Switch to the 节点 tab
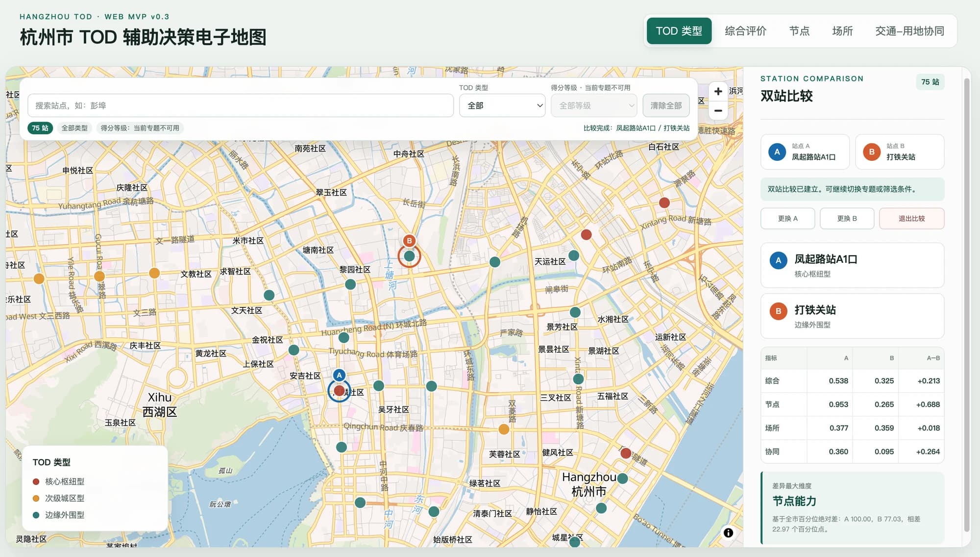Image resolution: width=980 pixels, height=557 pixels. pos(799,31)
